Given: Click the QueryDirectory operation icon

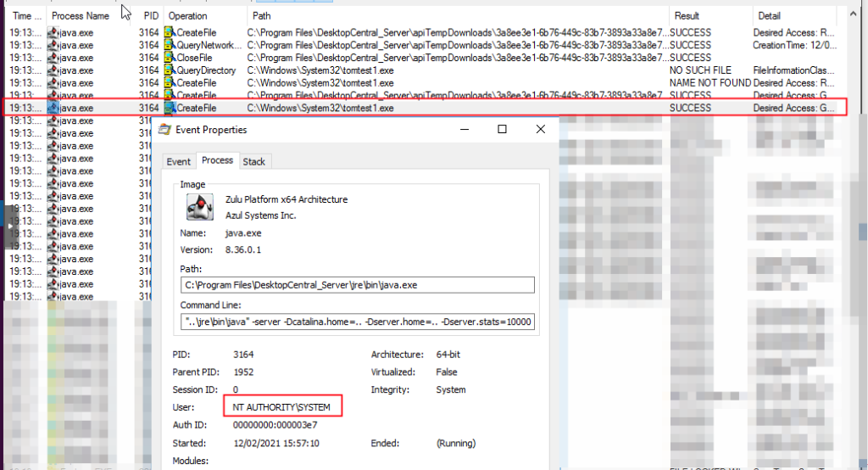Looking at the screenshot, I should [x=170, y=70].
